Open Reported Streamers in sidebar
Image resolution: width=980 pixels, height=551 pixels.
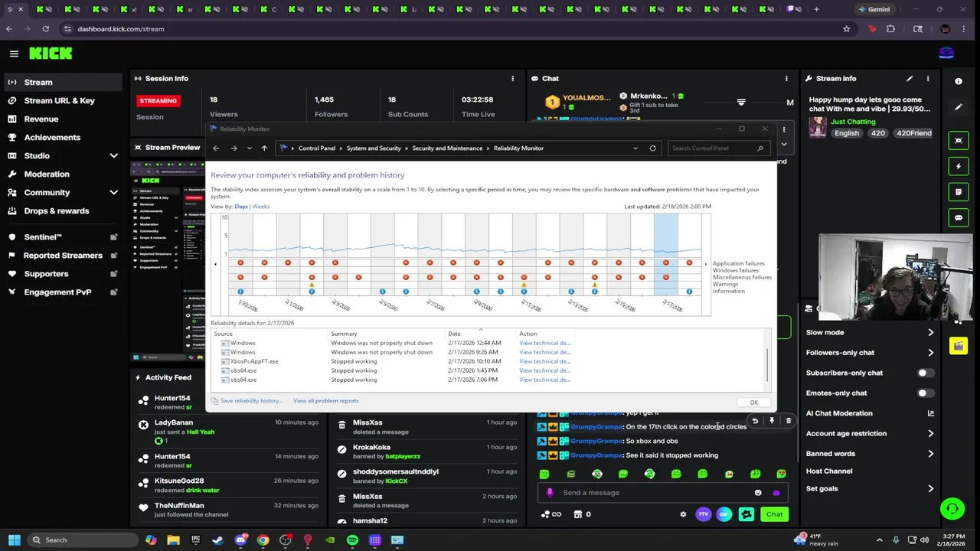pos(63,256)
